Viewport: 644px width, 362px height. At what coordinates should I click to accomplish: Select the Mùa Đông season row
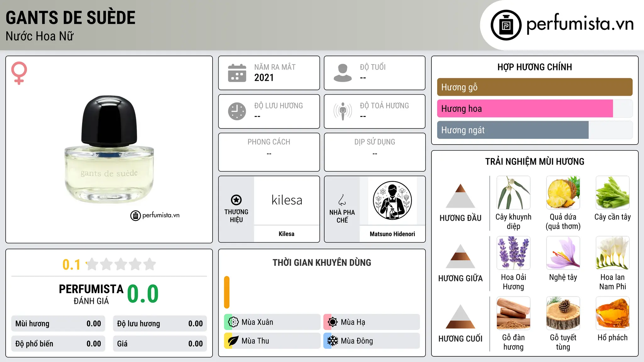tap(372, 341)
